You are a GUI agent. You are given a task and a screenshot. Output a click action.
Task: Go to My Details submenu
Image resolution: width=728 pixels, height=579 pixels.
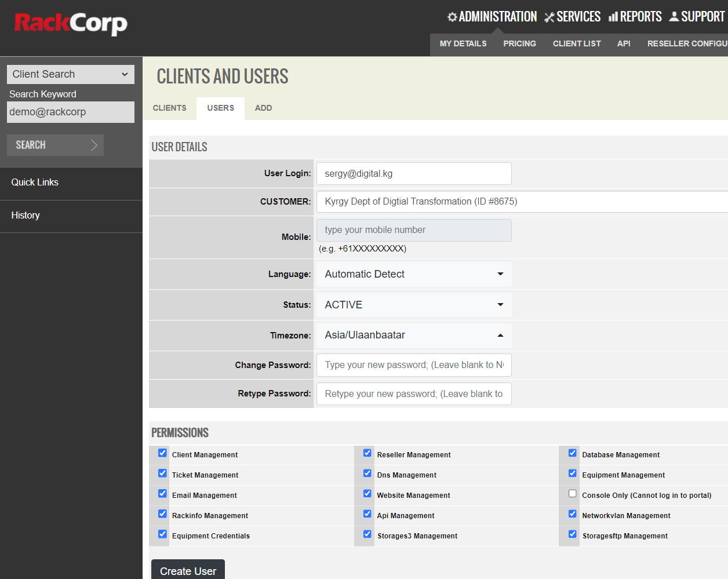tap(463, 43)
